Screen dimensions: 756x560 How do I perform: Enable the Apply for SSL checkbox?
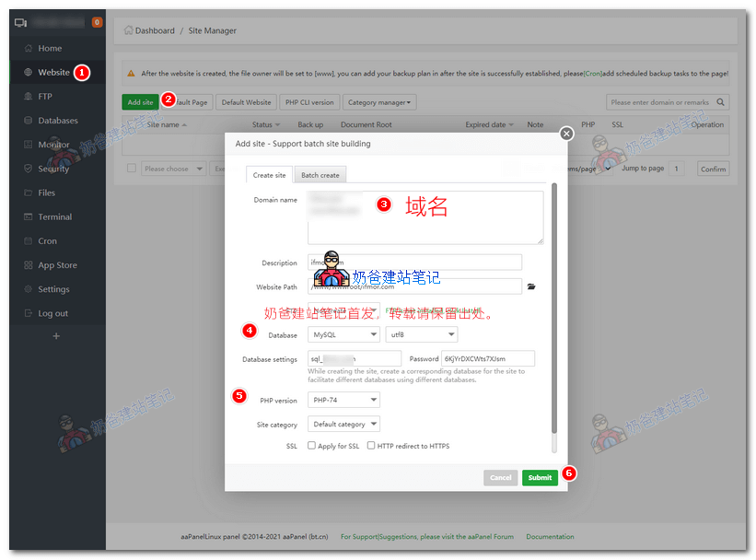click(311, 446)
